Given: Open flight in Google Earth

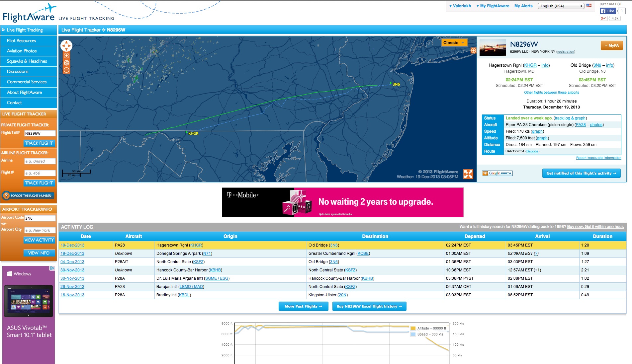Looking at the screenshot, I should pos(497,173).
